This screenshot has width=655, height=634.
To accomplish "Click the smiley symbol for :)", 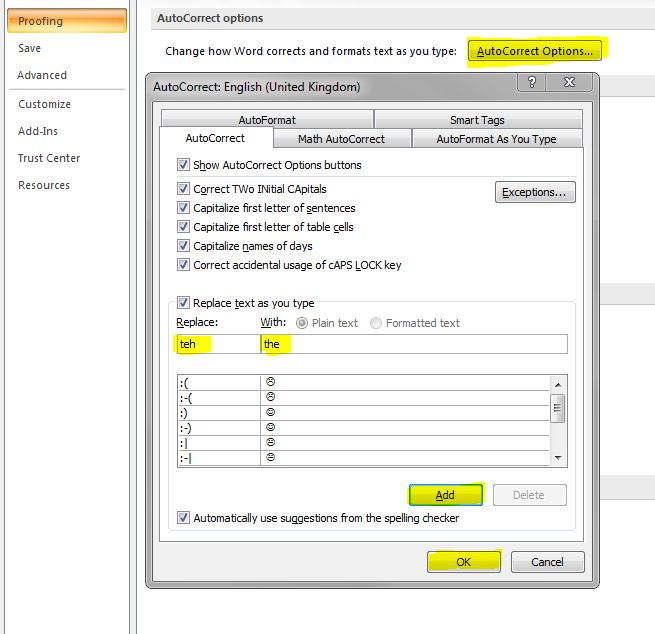I will [x=271, y=412].
